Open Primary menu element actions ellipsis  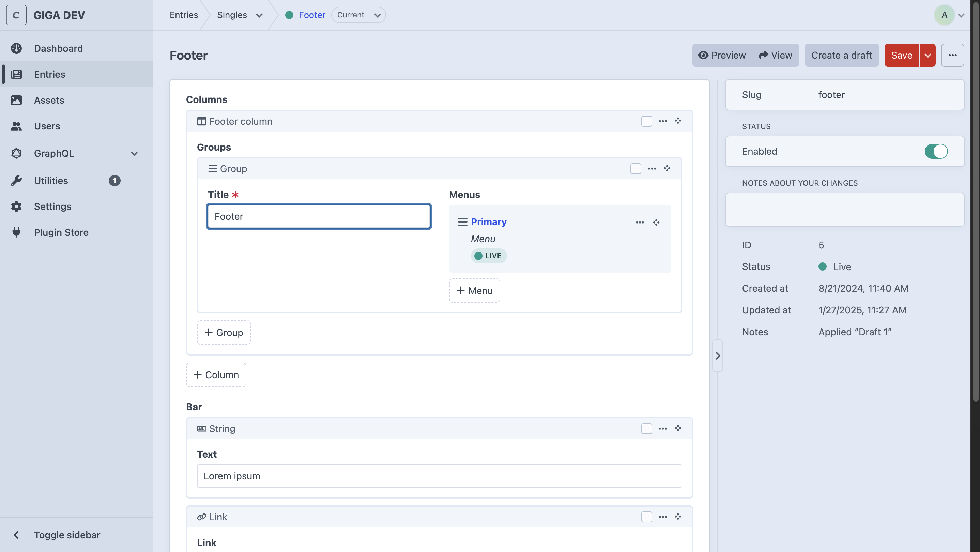(640, 222)
